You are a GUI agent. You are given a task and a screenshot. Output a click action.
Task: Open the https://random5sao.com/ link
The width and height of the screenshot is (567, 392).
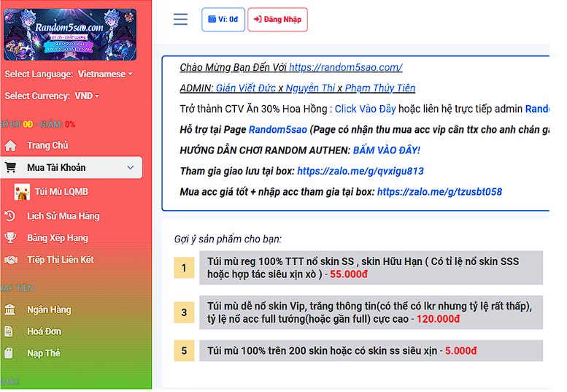click(346, 67)
